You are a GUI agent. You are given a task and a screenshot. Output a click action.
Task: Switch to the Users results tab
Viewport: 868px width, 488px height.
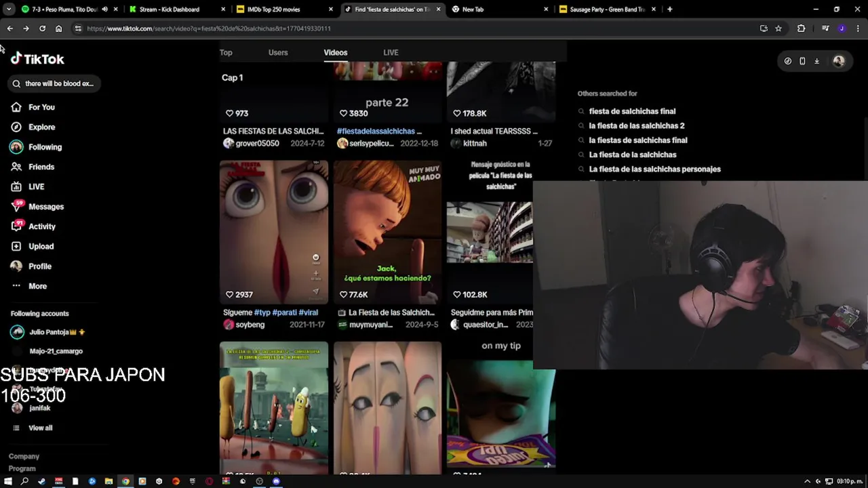tap(278, 52)
